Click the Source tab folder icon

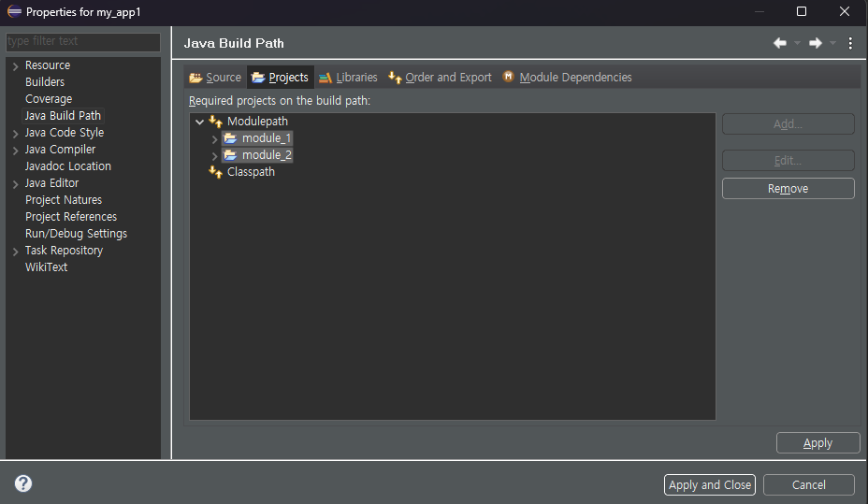point(195,78)
